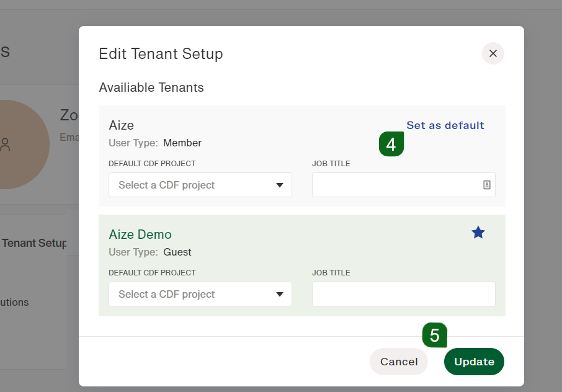Click the Update button

(474, 362)
